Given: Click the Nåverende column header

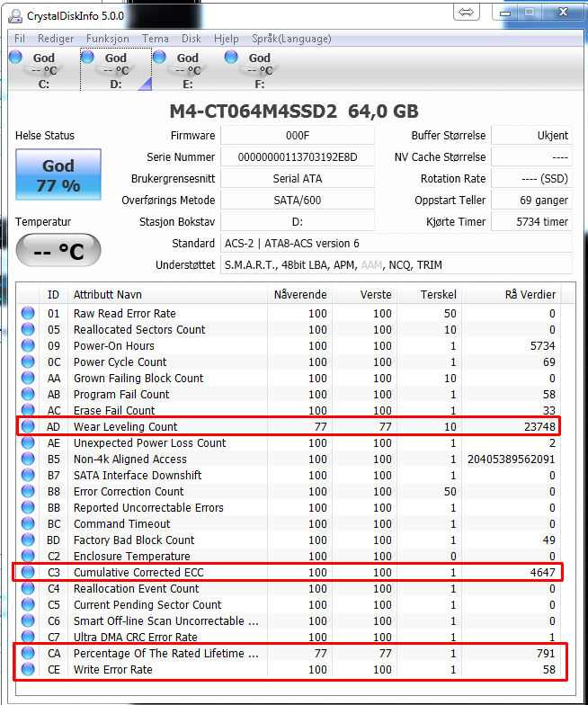Looking at the screenshot, I should tap(300, 295).
